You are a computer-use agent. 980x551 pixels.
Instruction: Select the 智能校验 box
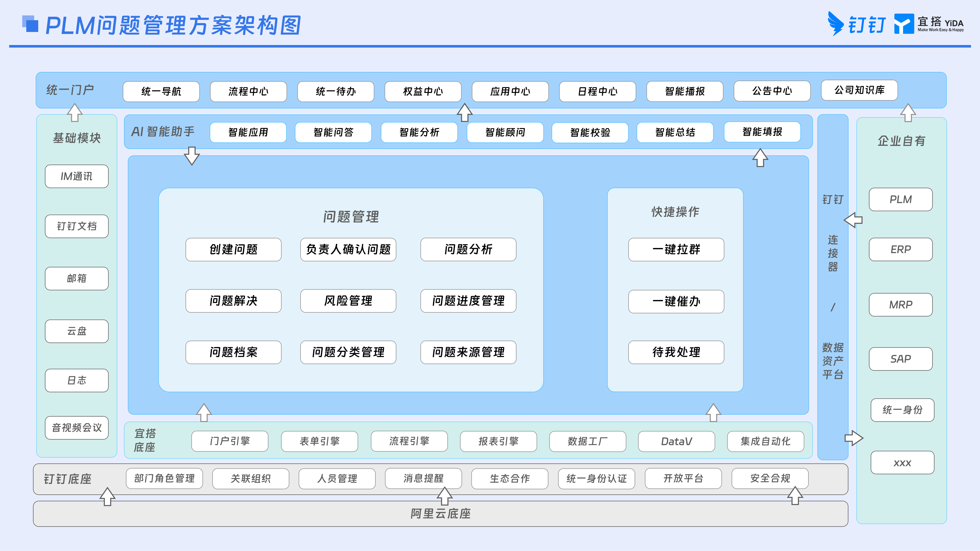[590, 133]
